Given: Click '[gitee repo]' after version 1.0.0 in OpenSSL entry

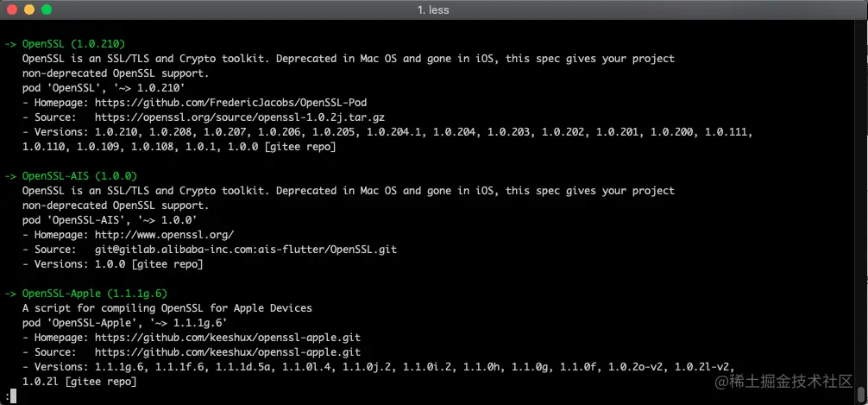Looking at the screenshot, I should 300,147.
